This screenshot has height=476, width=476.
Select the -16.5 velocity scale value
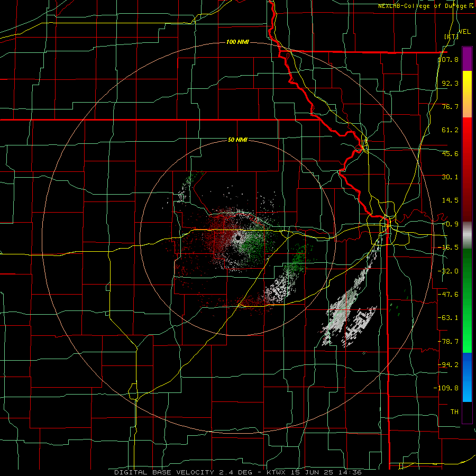click(448, 248)
